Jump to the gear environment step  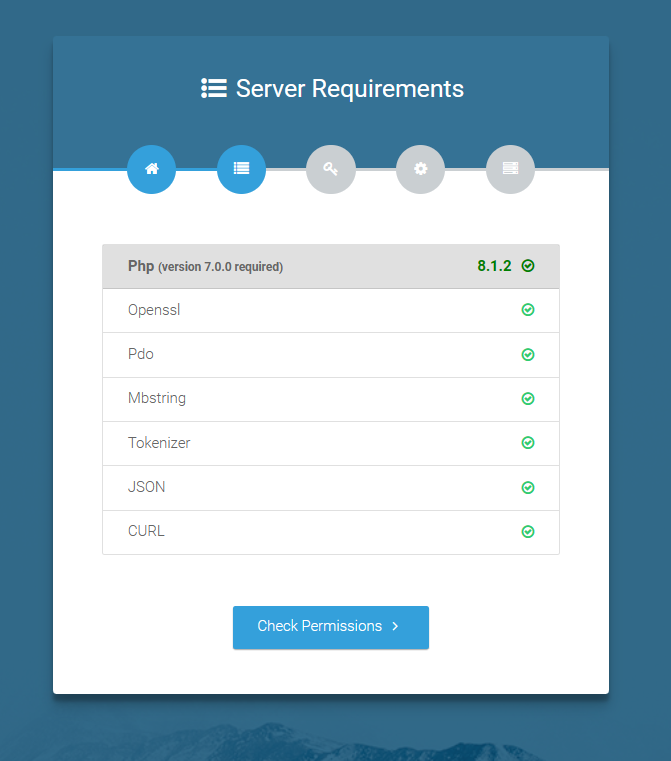420,169
